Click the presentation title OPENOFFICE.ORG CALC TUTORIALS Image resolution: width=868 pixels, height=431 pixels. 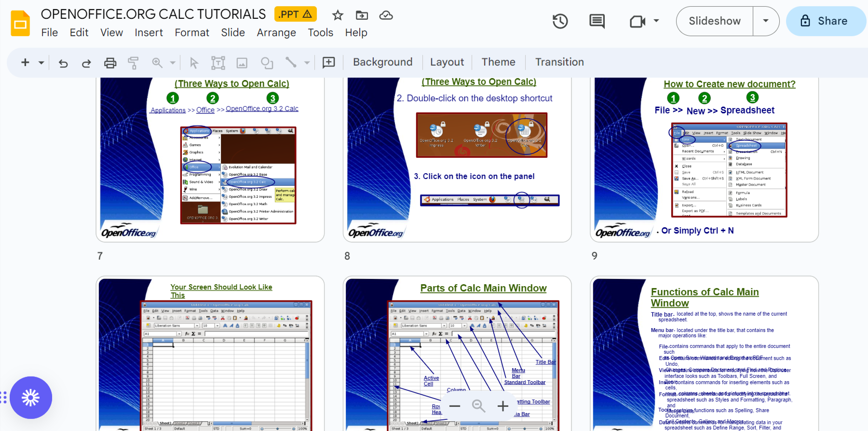(x=153, y=14)
